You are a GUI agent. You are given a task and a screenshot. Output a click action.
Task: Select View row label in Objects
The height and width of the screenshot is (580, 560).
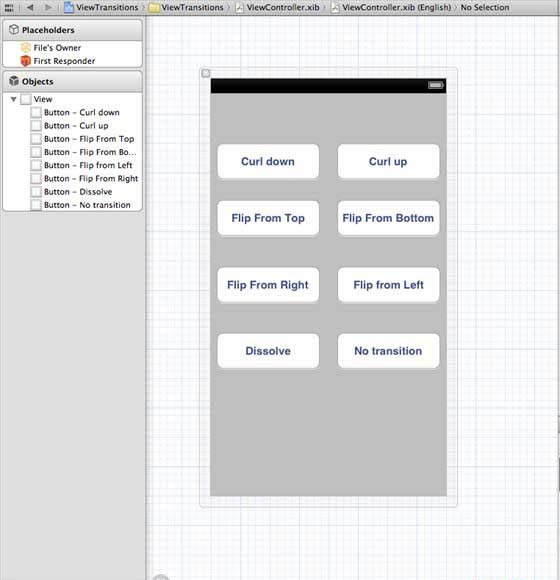click(43, 99)
